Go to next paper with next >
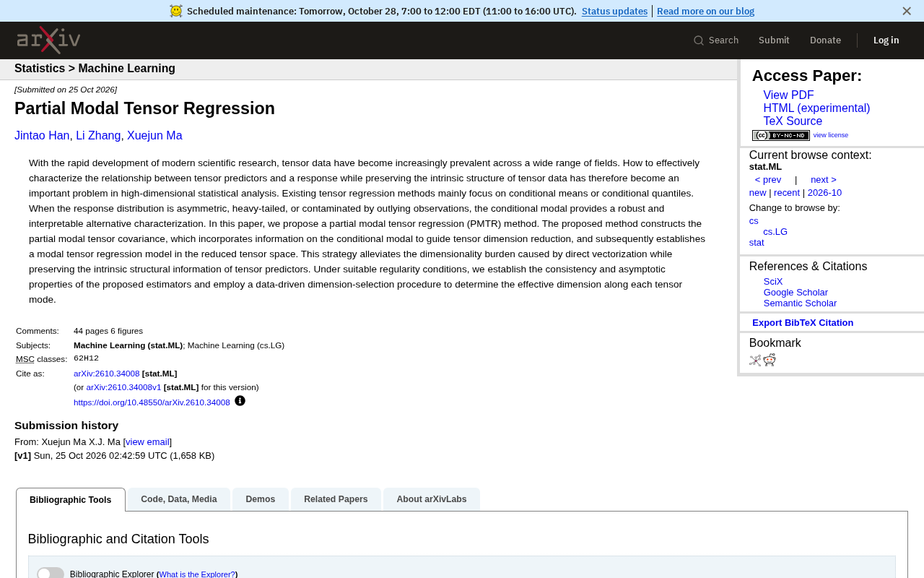Viewport: 924px width, 578px height. coord(824,180)
